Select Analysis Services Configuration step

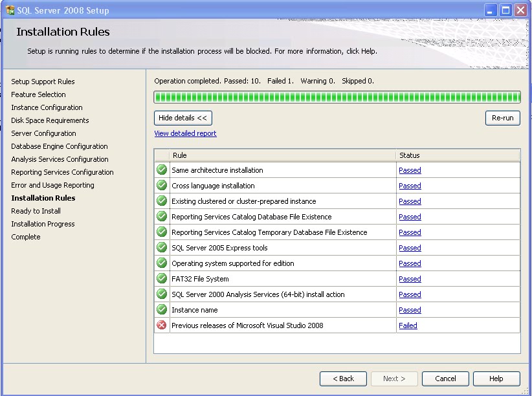pos(60,159)
